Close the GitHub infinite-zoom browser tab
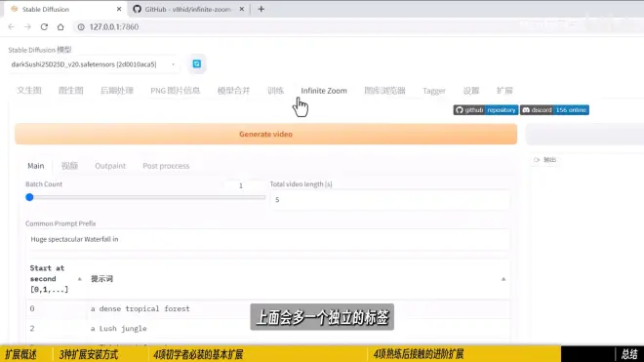The height and width of the screenshot is (362, 644). click(x=242, y=9)
